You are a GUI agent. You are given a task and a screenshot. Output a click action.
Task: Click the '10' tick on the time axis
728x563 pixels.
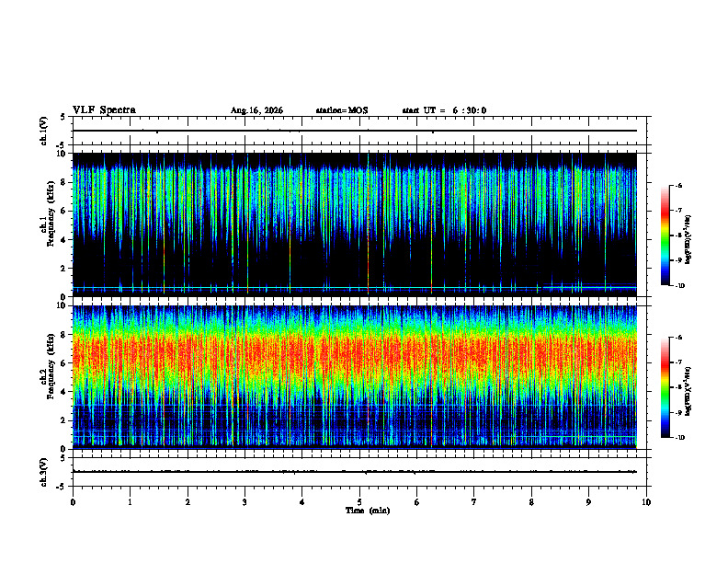(x=646, y=502)
